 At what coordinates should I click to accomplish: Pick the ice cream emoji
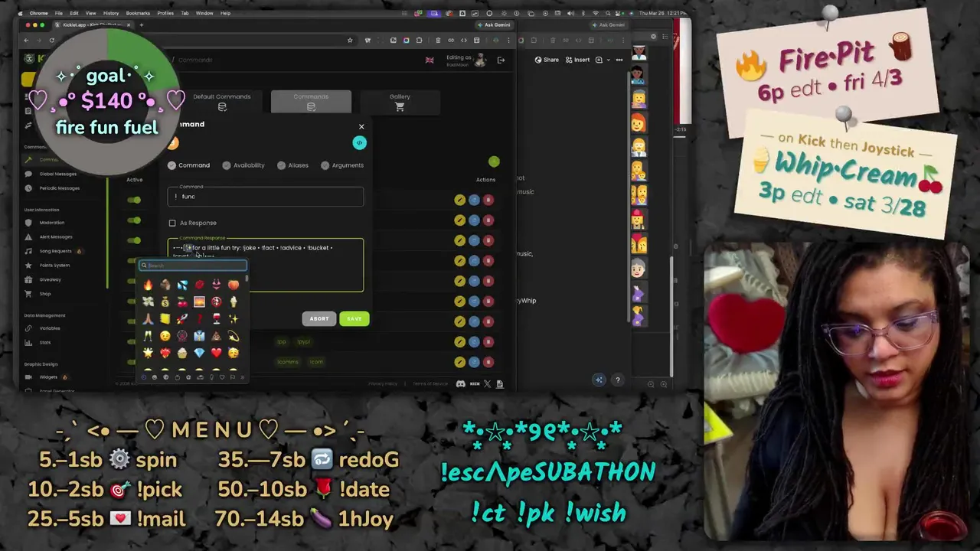tap(234, 302)
